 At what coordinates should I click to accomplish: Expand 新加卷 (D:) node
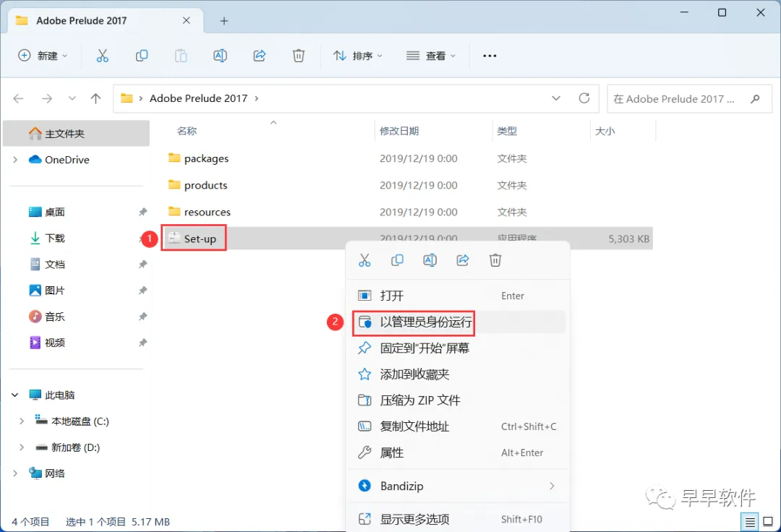22,447
